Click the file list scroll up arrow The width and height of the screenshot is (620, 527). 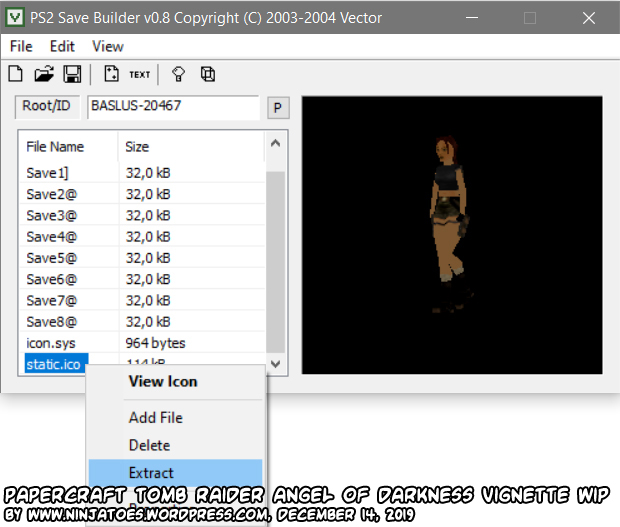tap(276, 144)
